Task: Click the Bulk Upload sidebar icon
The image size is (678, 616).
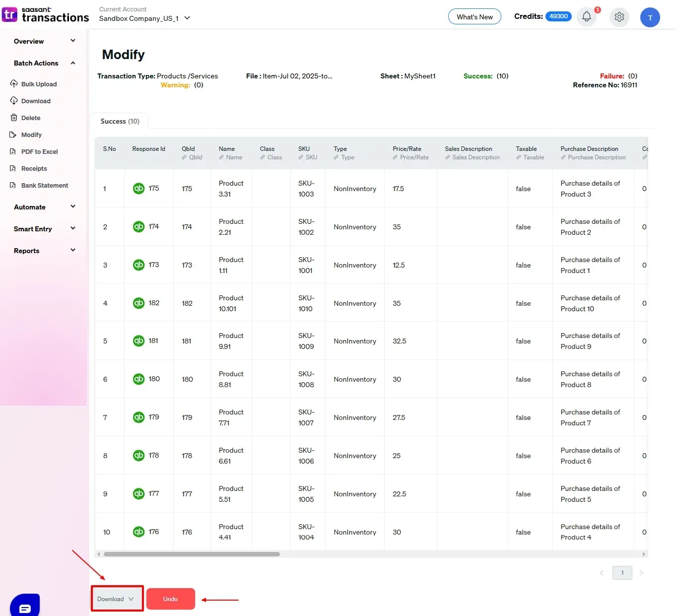Action: tap(14, 83)
